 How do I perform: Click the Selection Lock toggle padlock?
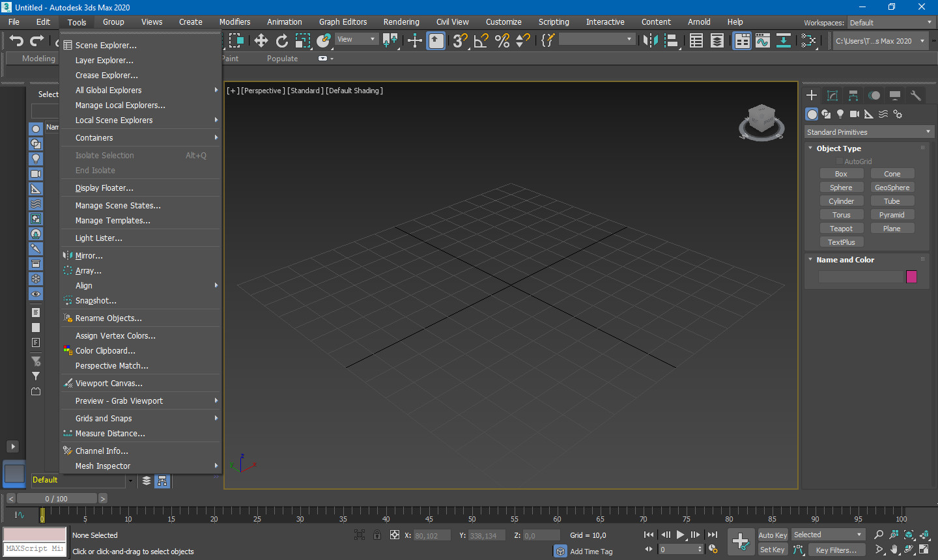pyautogui.click(x=377, y=535)
